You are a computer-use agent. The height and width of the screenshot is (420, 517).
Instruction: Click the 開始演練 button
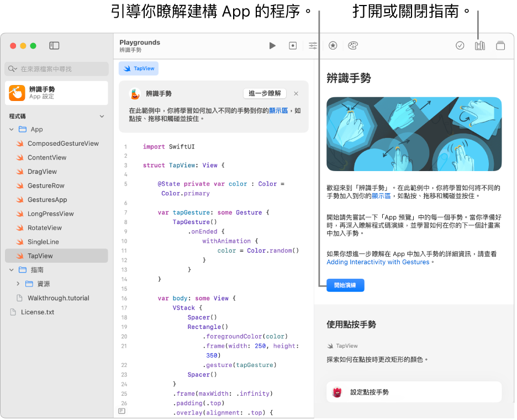(x=345, y=285)
